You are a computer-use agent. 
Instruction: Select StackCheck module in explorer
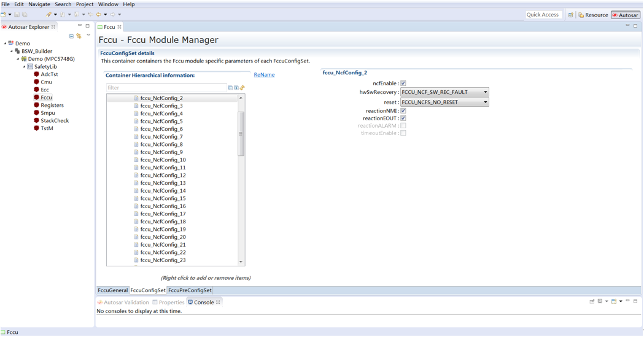point(55,121)
